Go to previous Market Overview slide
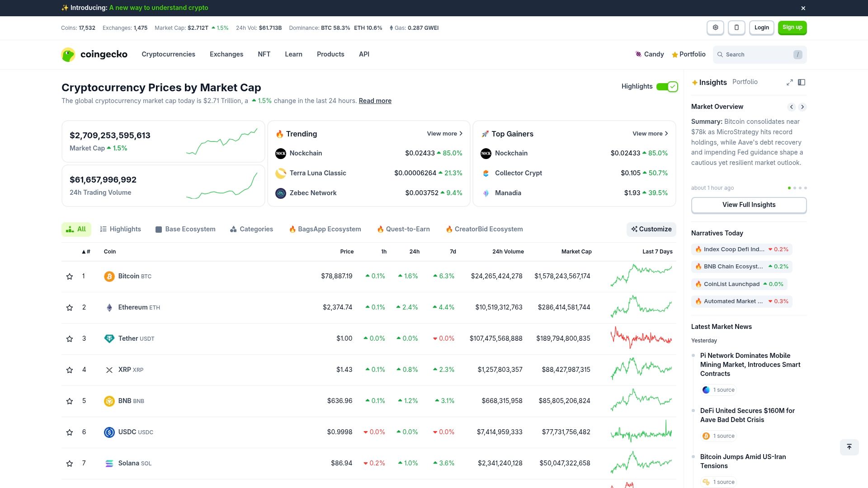Viewport: 868px width, 488px height. point(791,107)
